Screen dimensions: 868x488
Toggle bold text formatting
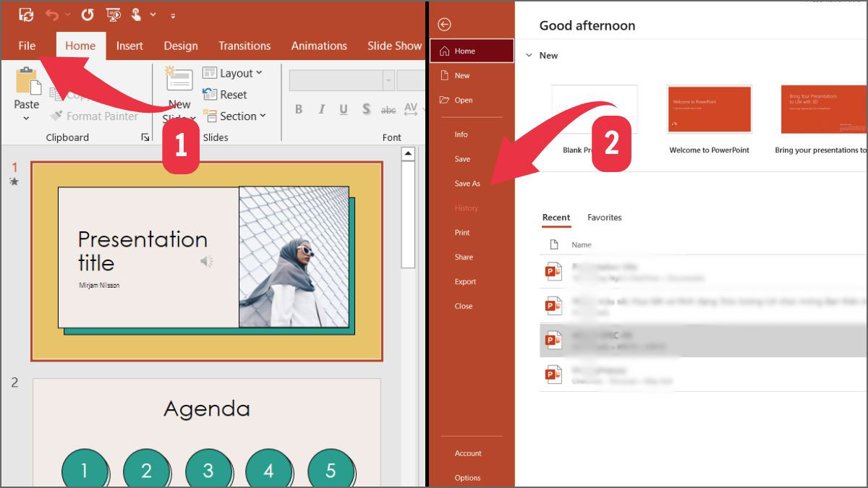298,109
